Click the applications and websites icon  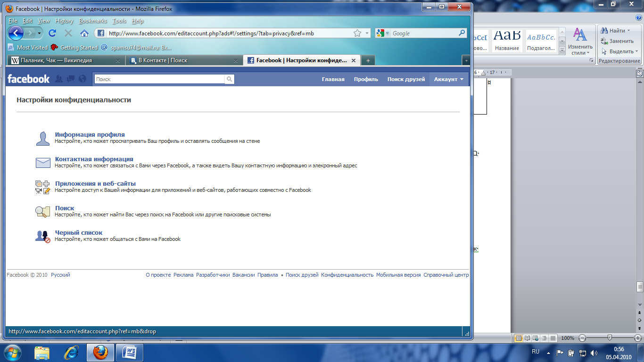coord(43,187)
